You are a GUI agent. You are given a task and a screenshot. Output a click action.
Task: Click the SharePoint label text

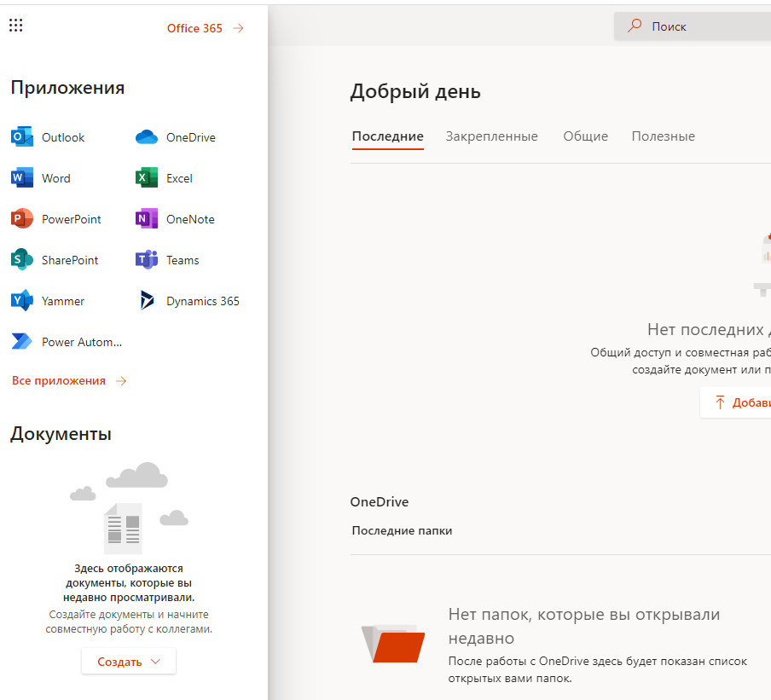70,260
